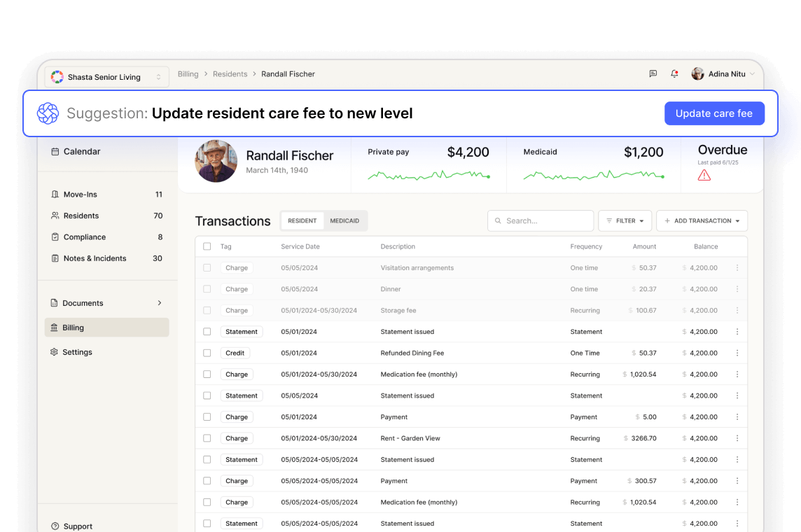Expand the Documents submenu chevron
Viewport: 801px width, 532px height.
point(160,303)
